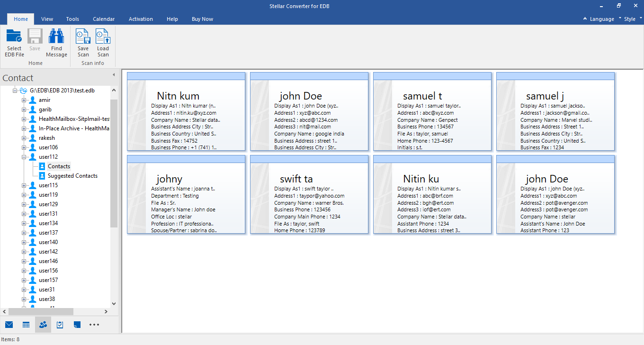Click 'jackson@gmail.co..' address text

pyautogui.click(x=567, y=113)
